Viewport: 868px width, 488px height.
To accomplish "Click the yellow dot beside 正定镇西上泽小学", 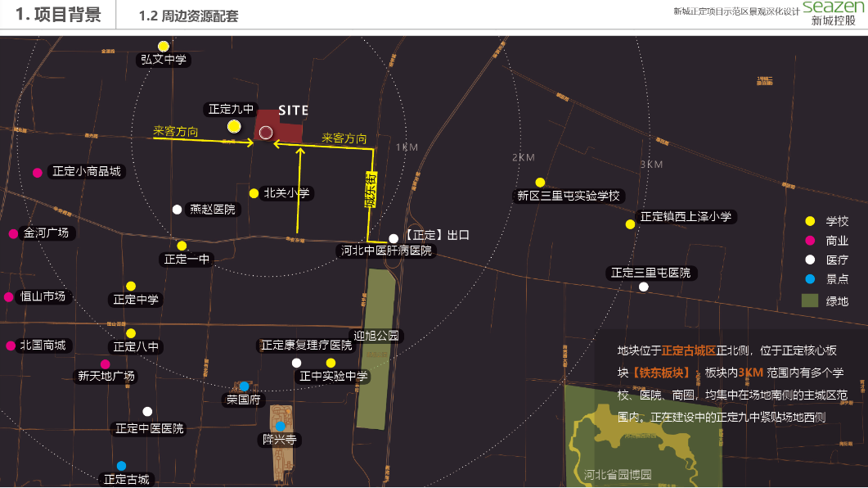I will tap(630, 224).
